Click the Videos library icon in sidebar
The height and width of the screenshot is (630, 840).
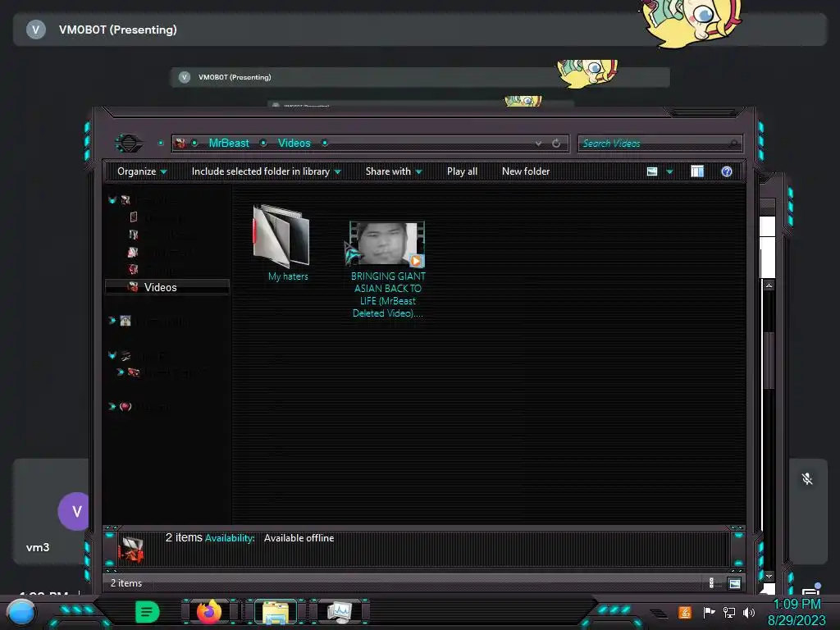coord(134,287)
